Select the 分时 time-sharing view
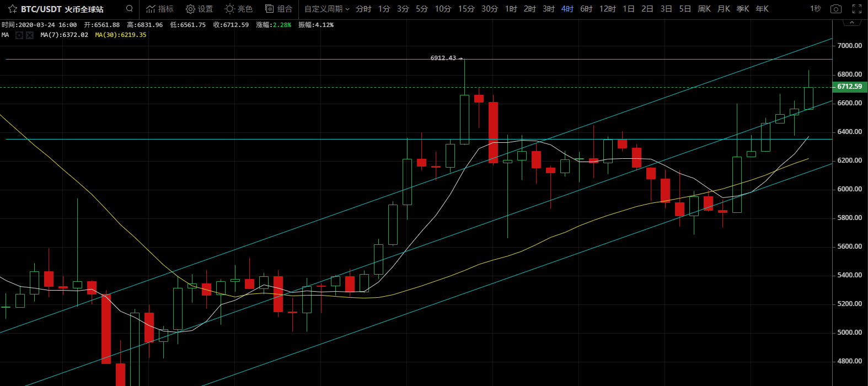This screenshot has height=386, width=868. tap(363, 9)
